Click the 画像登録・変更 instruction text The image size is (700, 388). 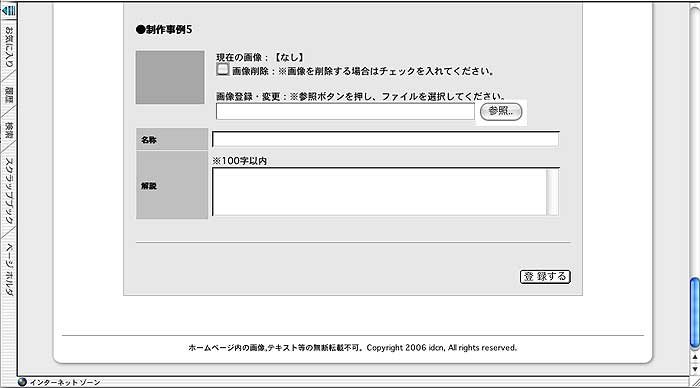click(x=360, y=96)
